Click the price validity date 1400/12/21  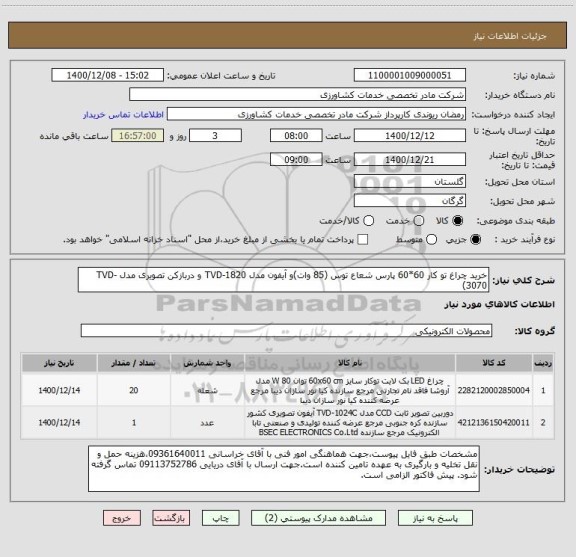(410, 160)
